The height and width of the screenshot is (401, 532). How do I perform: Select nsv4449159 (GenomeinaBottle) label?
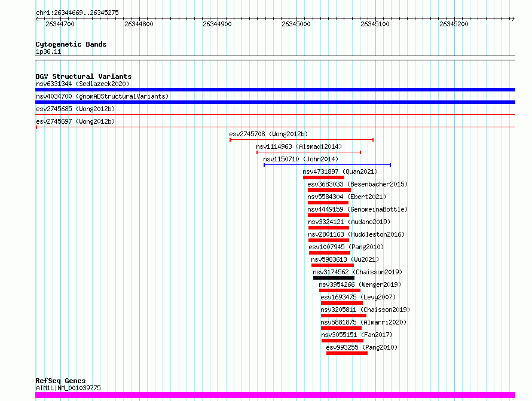point(357,209)
